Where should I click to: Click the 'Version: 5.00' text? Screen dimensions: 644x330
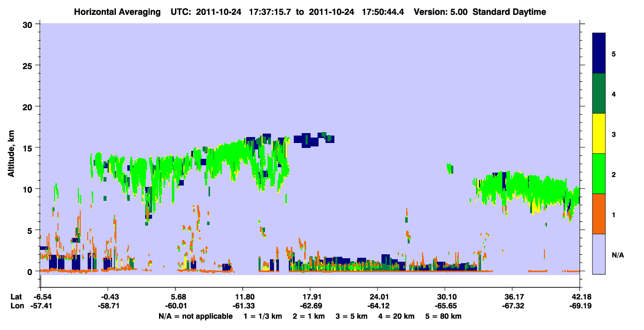[440, 12]
